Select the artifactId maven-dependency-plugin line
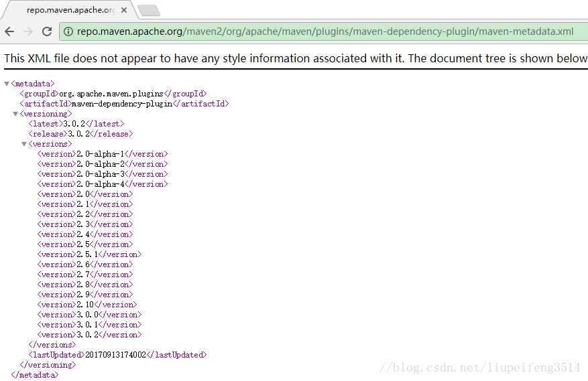 point(124,104)
